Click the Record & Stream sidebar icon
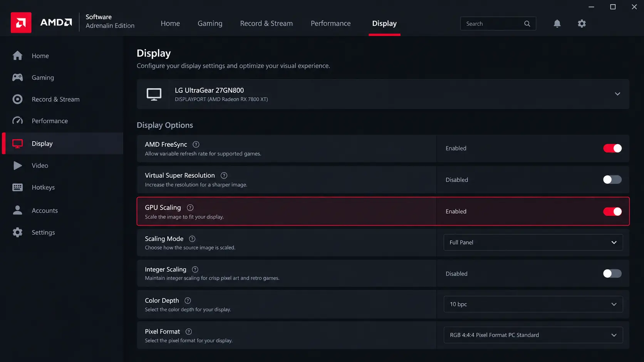 [x=17, y=99]
